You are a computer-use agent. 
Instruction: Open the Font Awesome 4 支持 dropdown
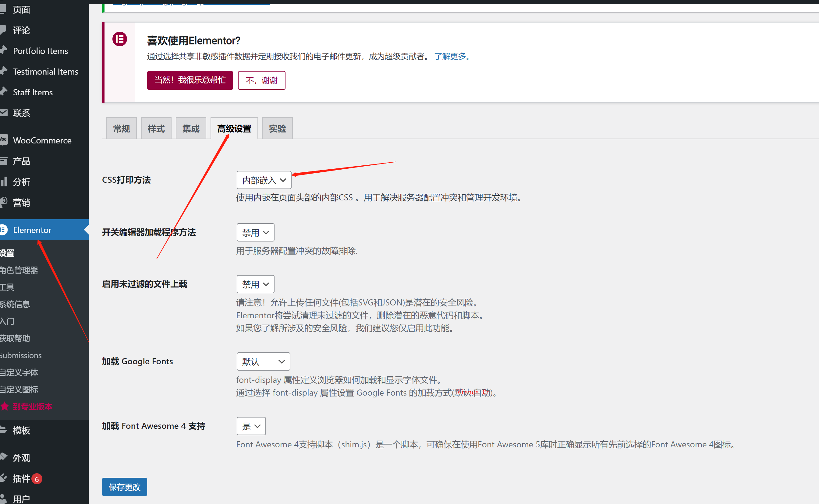coord(251,426)
